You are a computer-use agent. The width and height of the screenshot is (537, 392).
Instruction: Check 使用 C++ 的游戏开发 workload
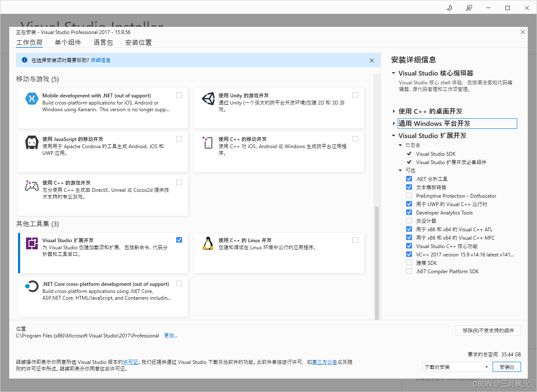point(179,183)
